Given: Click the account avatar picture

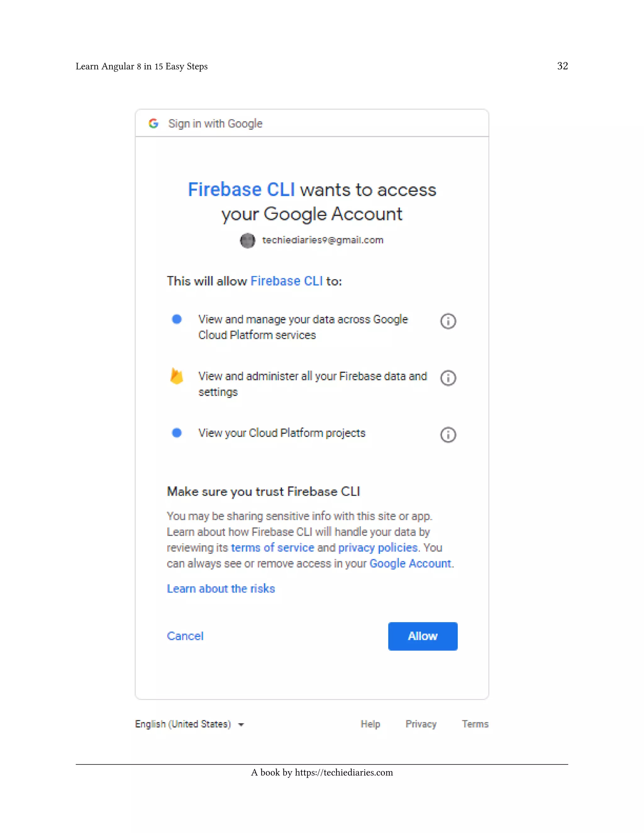Looking at the screenshot, I should [247, 240].
